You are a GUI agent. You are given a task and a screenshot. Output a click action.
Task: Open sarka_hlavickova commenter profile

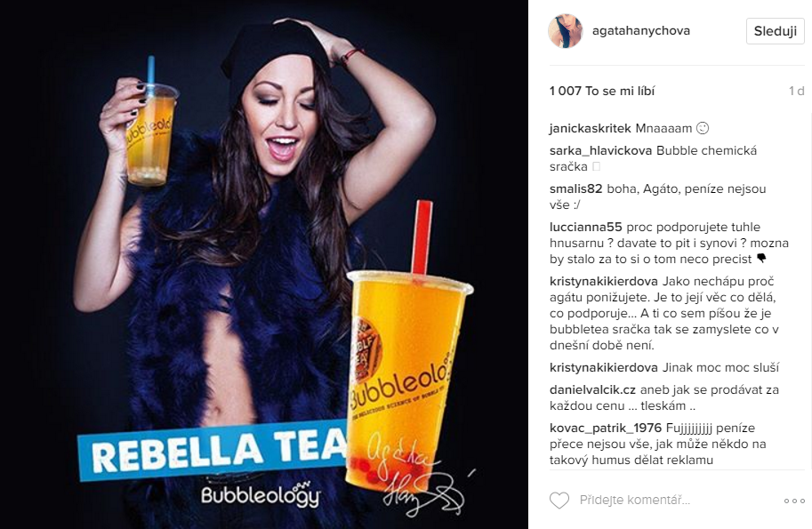click(x=600, y=150)
